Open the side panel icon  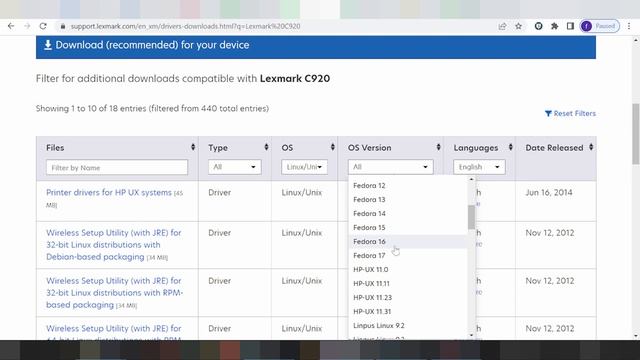[570, 26]
